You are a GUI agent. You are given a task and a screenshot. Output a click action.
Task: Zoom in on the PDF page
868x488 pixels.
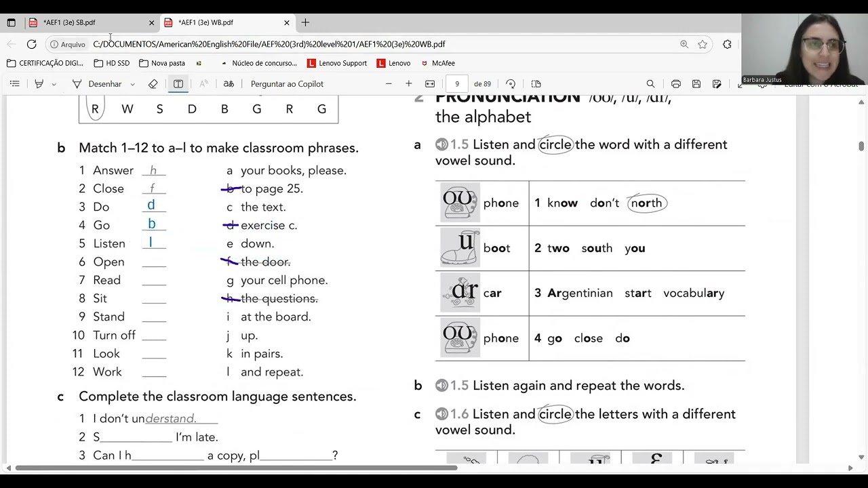(x=409, y=84)
